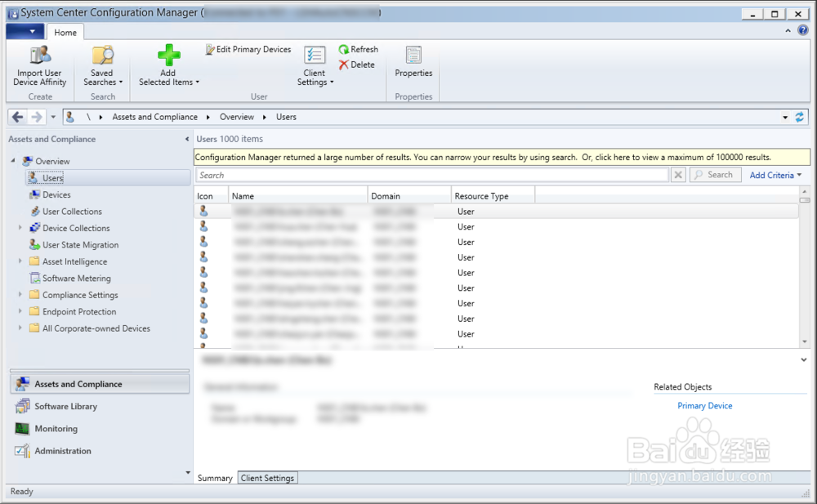Switch to Assets and Compliance workspace

(100, 384)
